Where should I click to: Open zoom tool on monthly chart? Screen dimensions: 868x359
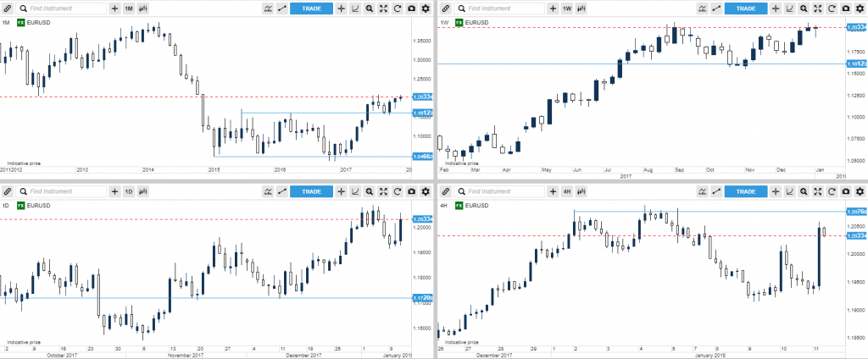[369, 8]
